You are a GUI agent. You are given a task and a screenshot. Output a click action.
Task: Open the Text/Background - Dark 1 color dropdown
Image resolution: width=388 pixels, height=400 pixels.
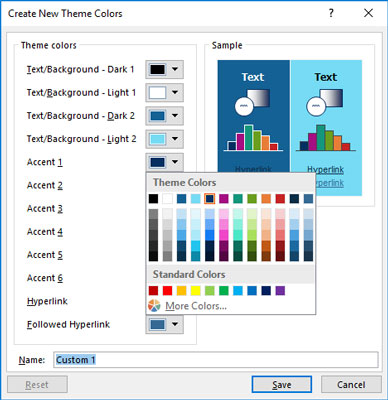pyautogui.click(x=165, y=69)
